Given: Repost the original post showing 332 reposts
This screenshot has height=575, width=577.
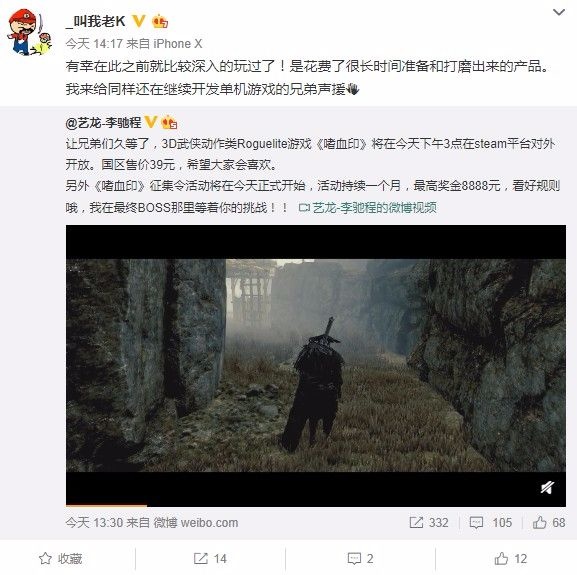Looking at the screenshot, I should click(x=429, y=522).
